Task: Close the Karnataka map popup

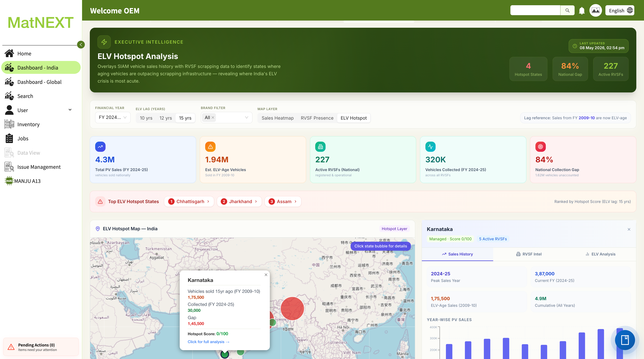Action: coord(266,275)
